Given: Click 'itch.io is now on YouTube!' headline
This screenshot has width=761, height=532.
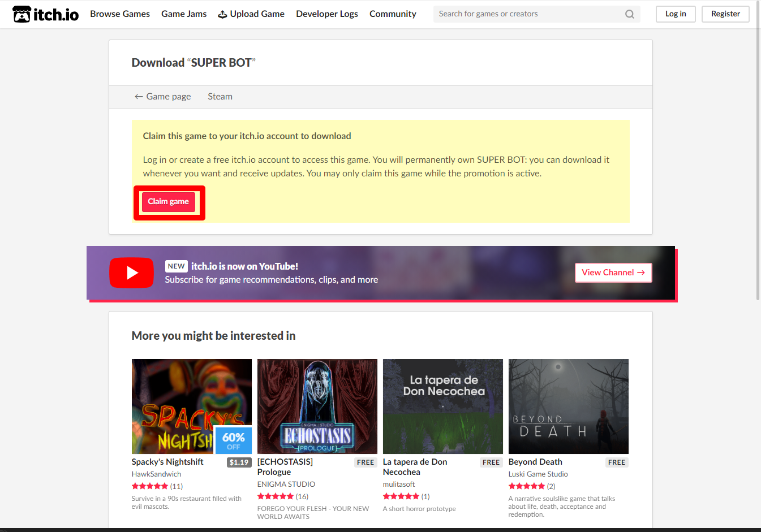Looking at the screenshot, I should (x=244, y=266).
